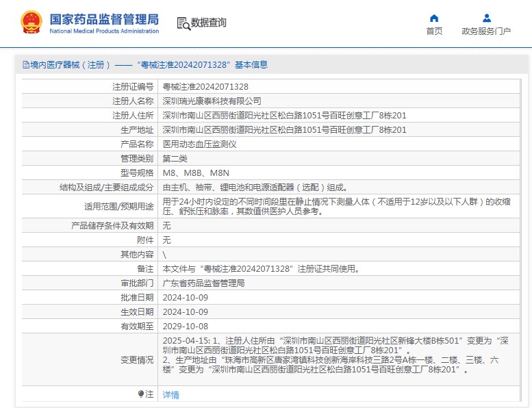Click the 国家药品监督管理局 site title
This screenshot has width=532, height=408.
pyautogui.click(x=104, y=18)
